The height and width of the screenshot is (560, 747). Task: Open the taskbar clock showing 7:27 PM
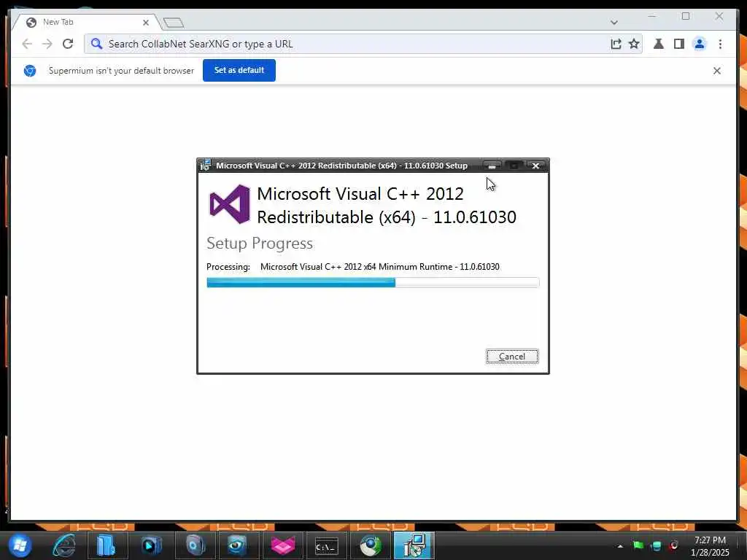(710, 545)
